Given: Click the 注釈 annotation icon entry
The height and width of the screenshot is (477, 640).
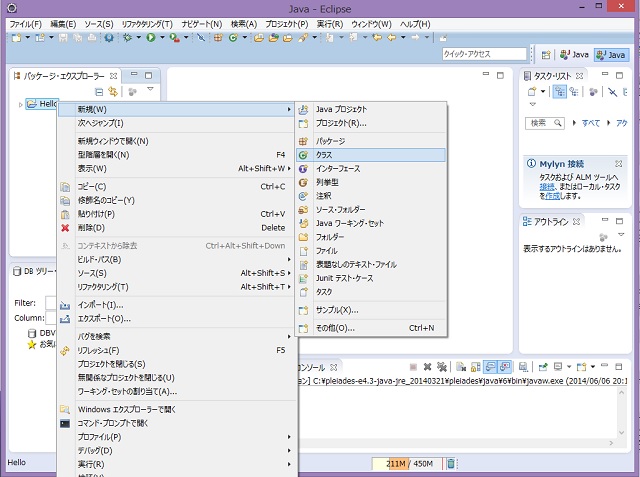Looking at the screenshot, I should pyautogui.click(x=303, y=196).
